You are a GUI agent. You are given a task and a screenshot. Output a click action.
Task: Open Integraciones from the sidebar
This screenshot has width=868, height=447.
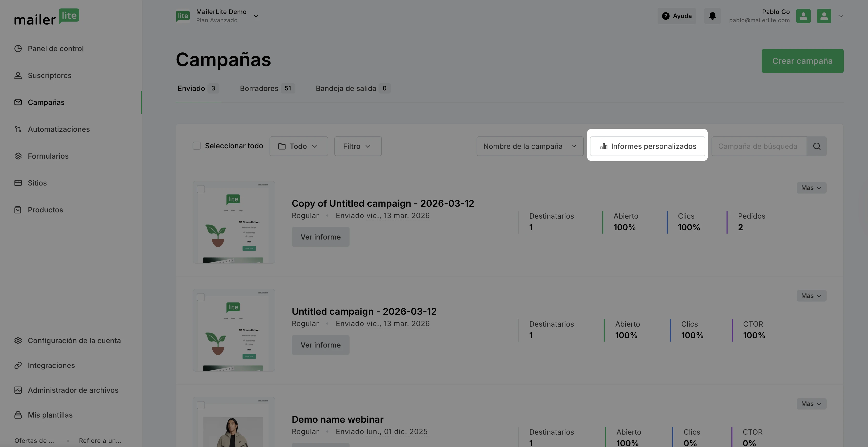(51, 365)
